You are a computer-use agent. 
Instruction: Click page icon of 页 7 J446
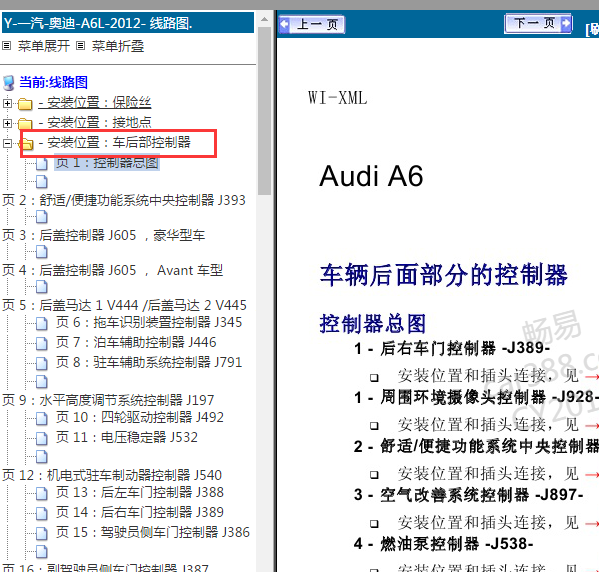click(42, 343)
